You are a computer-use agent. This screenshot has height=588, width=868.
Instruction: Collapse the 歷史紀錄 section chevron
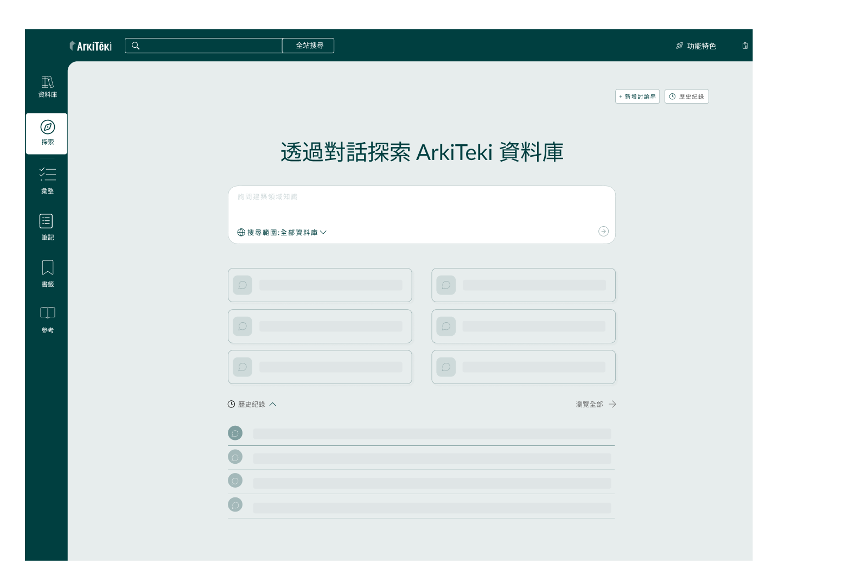point(273,404)
